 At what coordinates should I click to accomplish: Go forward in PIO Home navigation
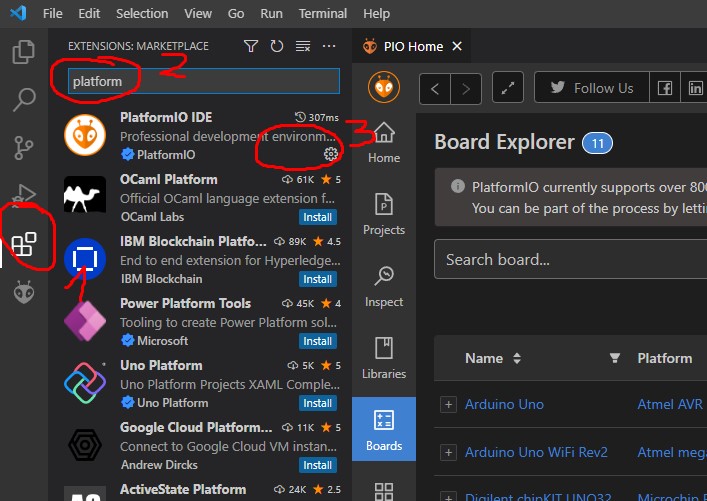coord(466,88)
